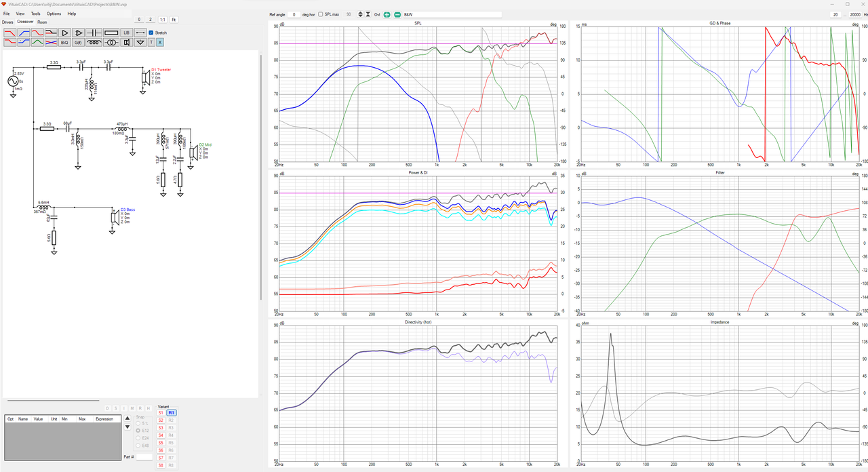Choose the BiQ biquad filter block
Viewport: 868px width, 472px height.
click(65, 43)
